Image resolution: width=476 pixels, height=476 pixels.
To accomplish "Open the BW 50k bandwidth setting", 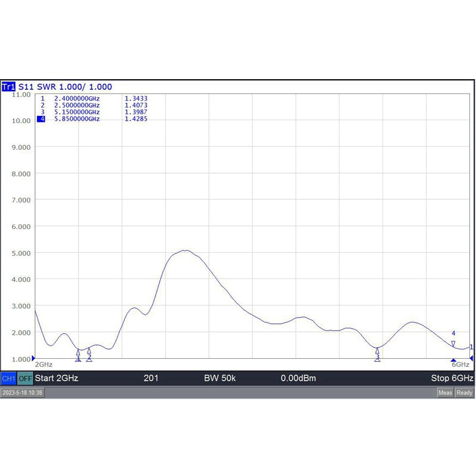I will tap(220, 378).
